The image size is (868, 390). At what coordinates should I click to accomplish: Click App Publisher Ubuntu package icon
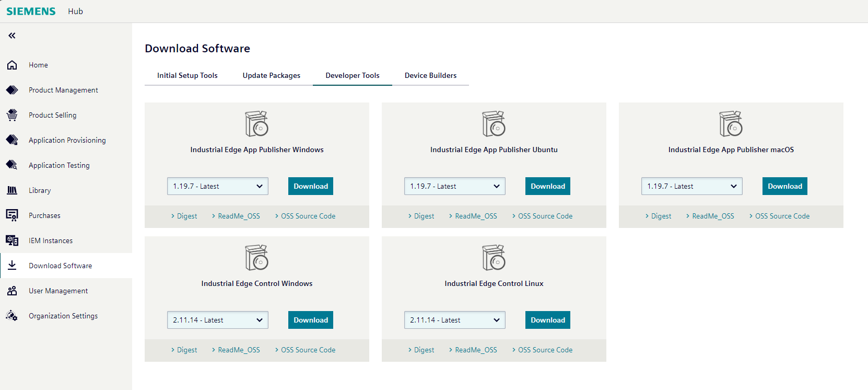coord(494,123)
